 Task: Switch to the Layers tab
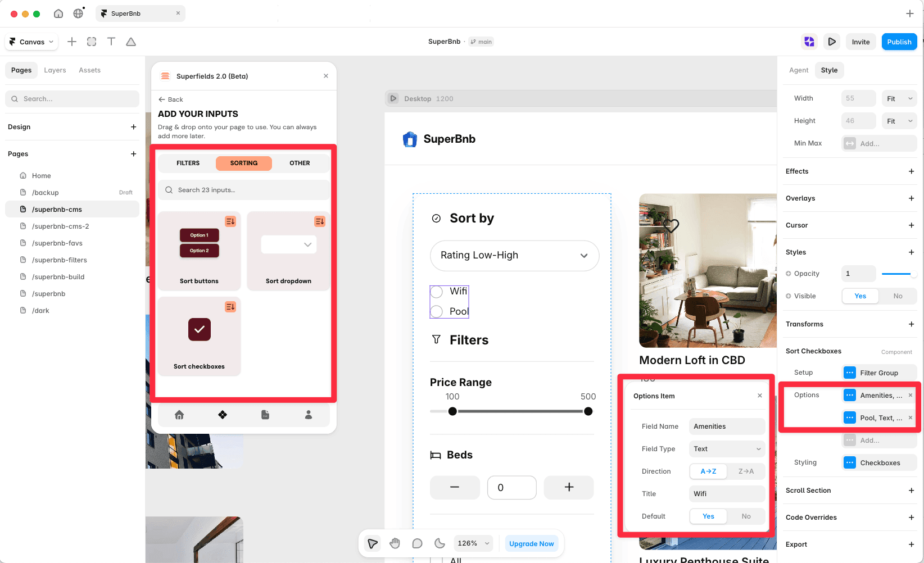[55, 70]
